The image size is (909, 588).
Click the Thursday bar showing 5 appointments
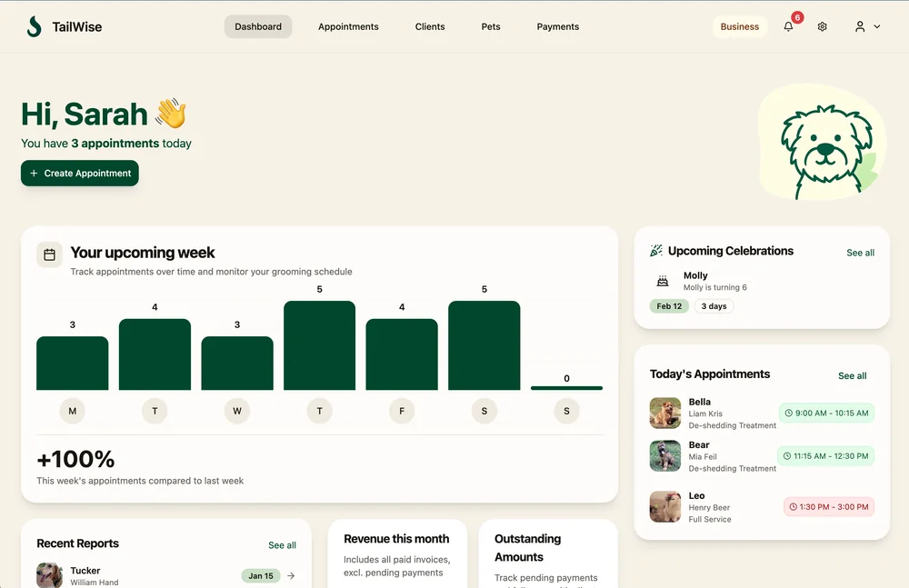[319, 345]
